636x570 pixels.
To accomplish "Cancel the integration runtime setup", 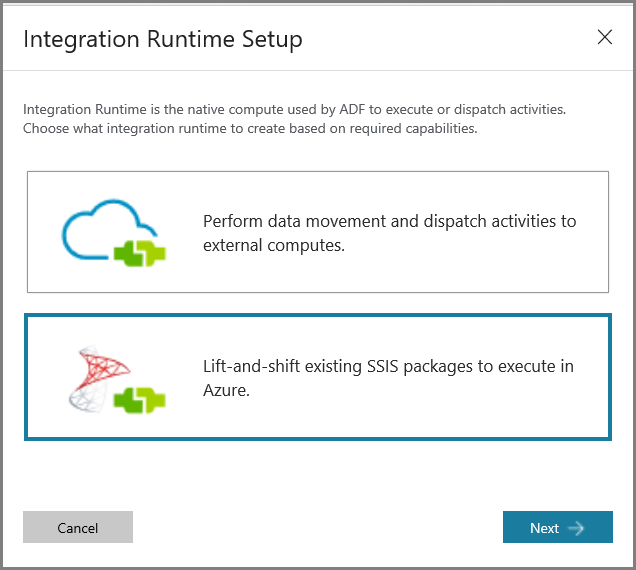I will (x=78, y=527).
